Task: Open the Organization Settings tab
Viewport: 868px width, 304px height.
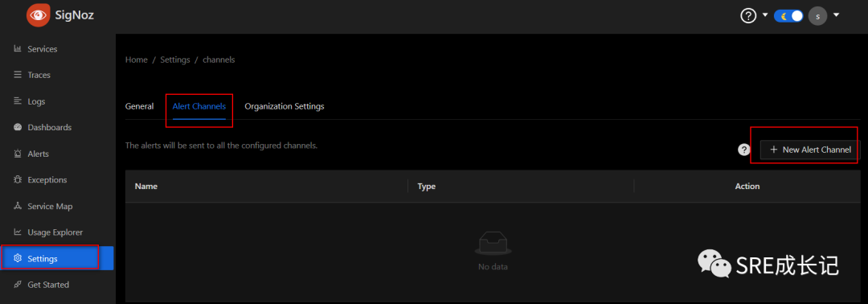Action: (x=285, y=106)
